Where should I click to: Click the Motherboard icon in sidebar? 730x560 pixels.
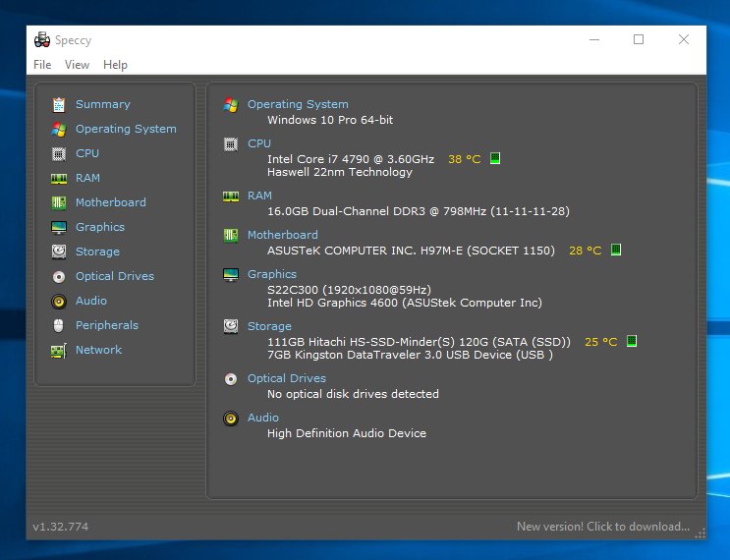[x=58, y=202]
